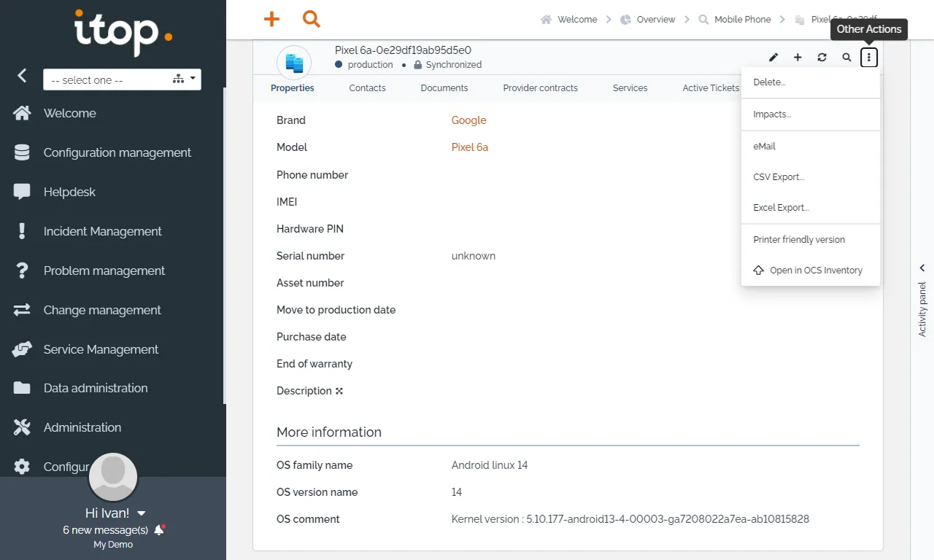Expand the Activity panel chevron
Screen dimensions: 934x560
coord(922,268)
